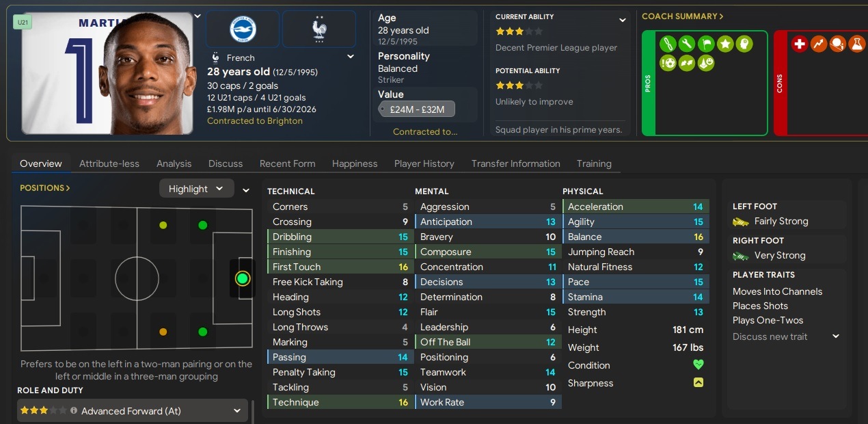Click the green star pros icon
Screen dimensions: 868x424
(x=725, y=44)
